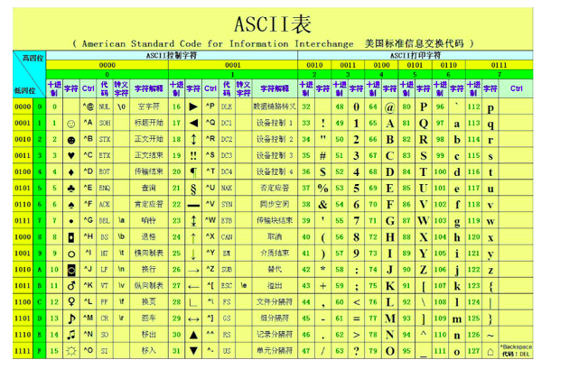
Task: Click the single music note for decimal 13
Action: (x=70, y=318)
